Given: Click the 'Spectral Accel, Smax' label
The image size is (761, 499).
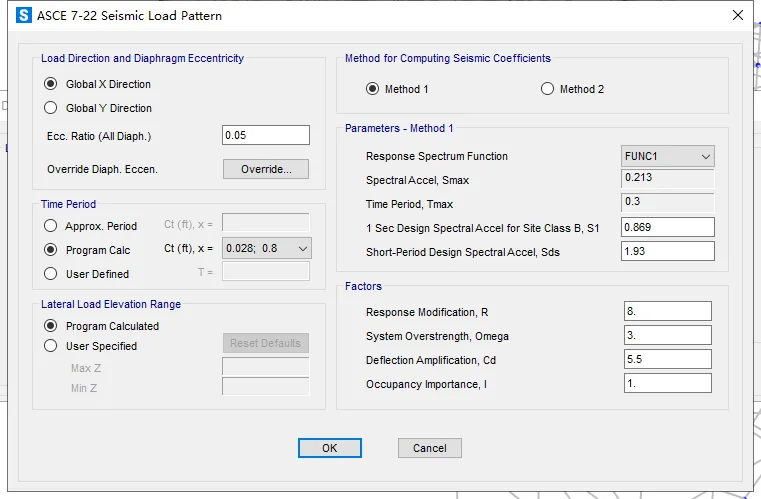Looking at the screenshot, I should click(417, 180).
